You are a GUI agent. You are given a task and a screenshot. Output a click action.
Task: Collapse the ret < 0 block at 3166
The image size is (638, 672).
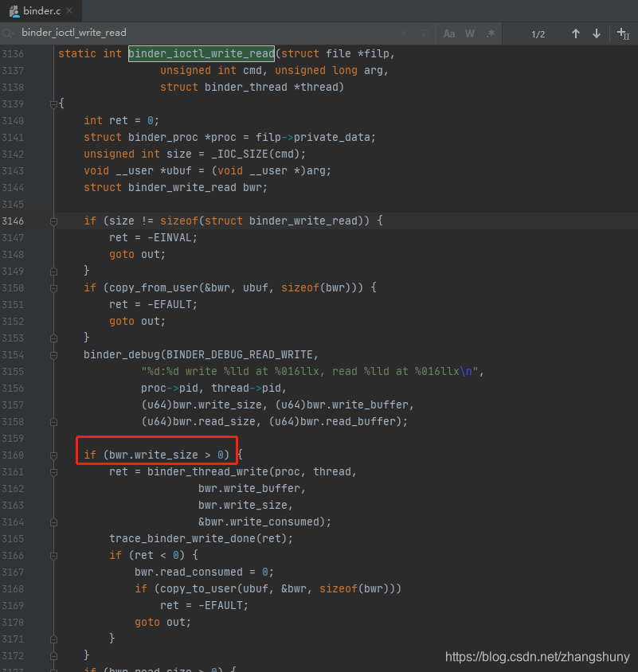coord(53,556)
